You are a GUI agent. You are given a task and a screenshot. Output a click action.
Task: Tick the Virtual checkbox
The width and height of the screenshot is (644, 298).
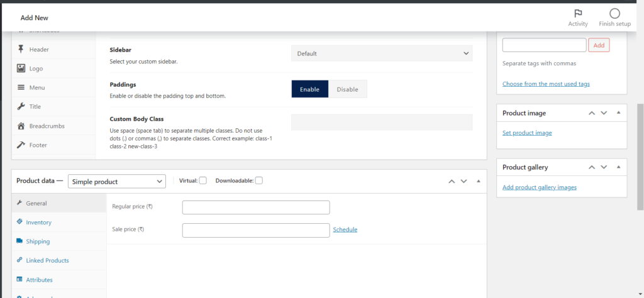tap(203, 181)
